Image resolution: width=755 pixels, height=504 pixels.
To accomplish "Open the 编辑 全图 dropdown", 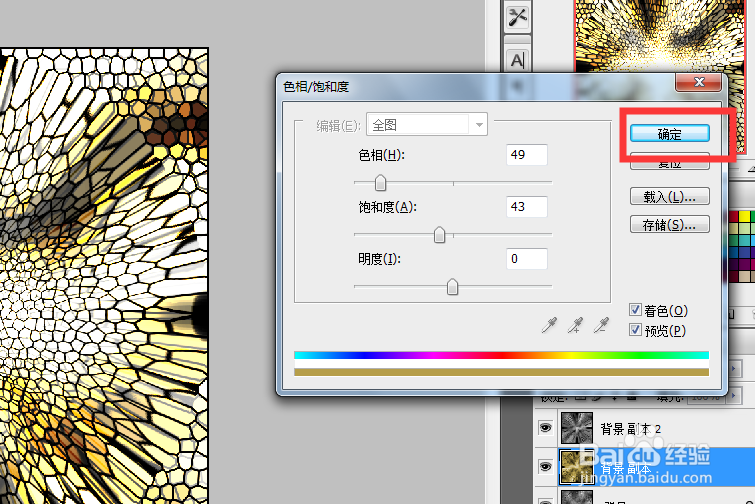I will point(427,125).
